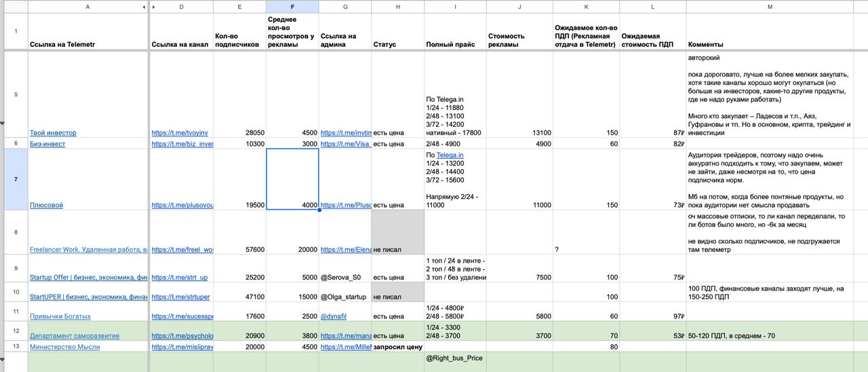This screenshot has height=372, width=868.
Task: Click the Кол-во подписчиков header cell
Action: pos(239,32)
